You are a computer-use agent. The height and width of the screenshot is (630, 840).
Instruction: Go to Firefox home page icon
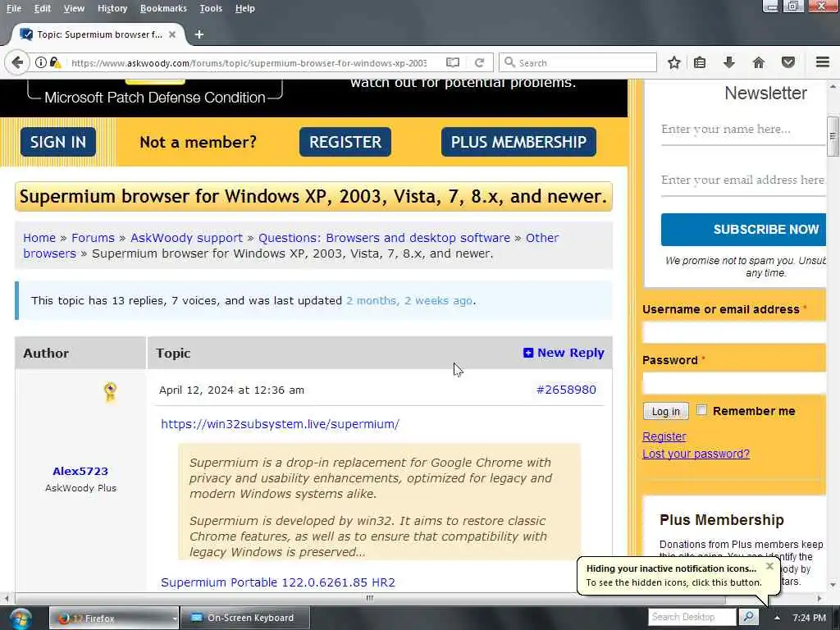point(759,62)
